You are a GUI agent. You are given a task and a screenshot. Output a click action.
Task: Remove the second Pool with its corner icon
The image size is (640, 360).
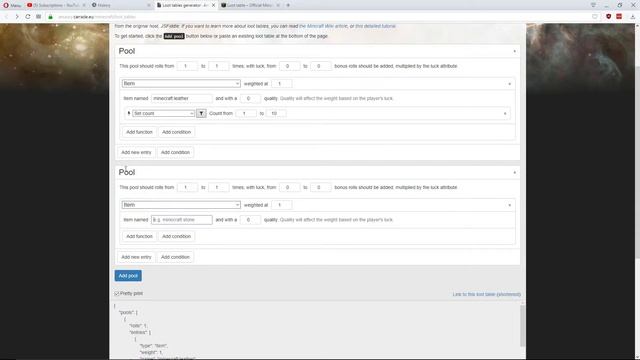point(514,173)
